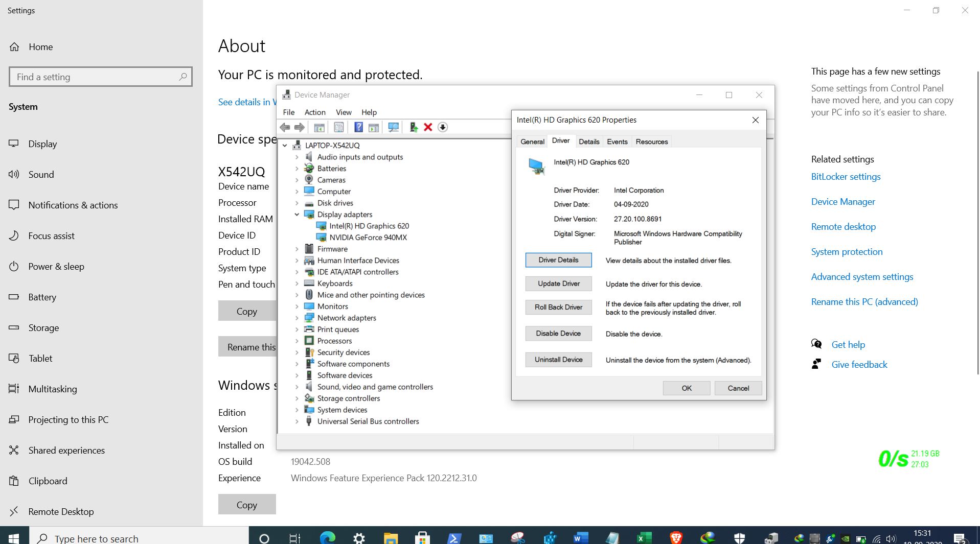Click the blue Help question mark icon
This screenshot has height=544, width=980.
pos(358,127)
